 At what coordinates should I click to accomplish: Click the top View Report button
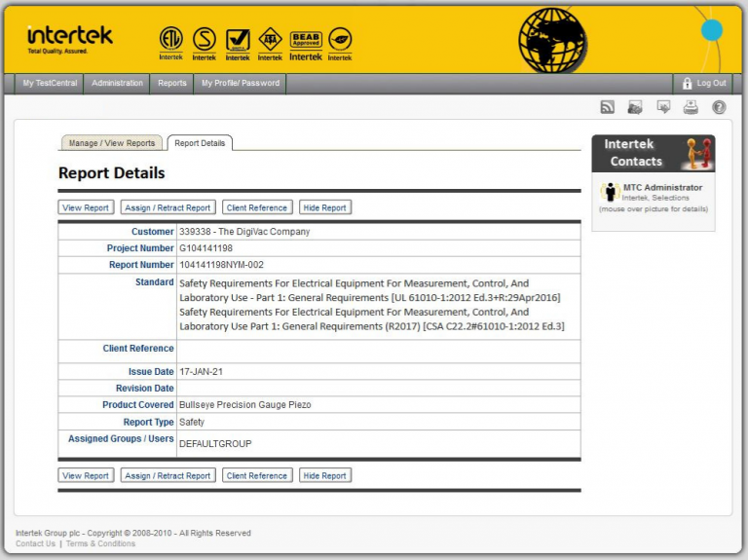coord(86,207)
